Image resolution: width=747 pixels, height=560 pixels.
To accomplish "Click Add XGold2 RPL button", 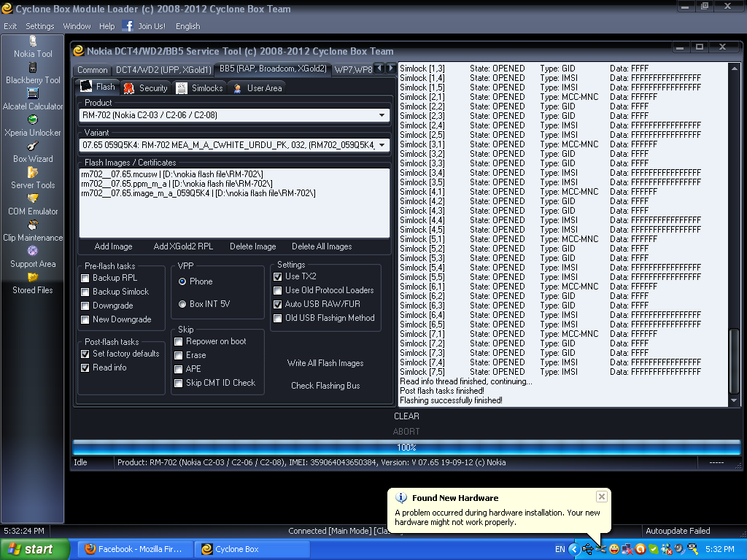I will pos(183,246).
